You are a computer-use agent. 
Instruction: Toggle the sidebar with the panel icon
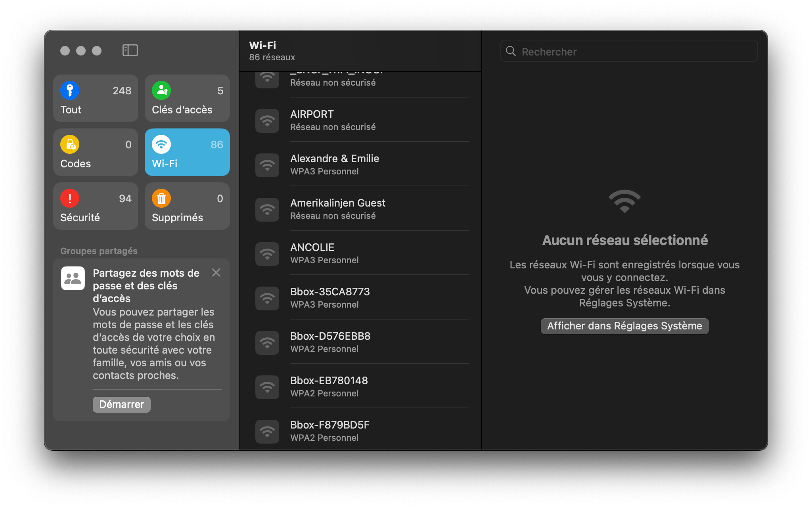click(130, 50)
